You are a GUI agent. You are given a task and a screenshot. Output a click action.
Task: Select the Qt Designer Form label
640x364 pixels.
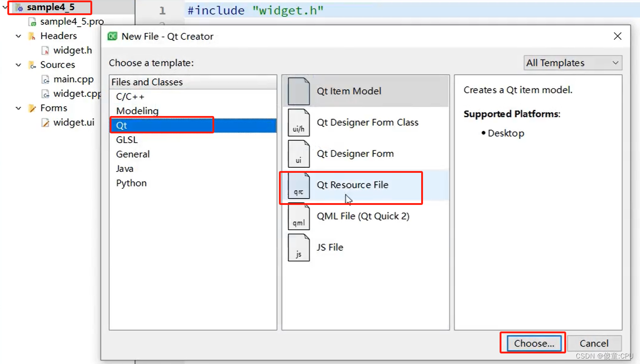point(355,154)
